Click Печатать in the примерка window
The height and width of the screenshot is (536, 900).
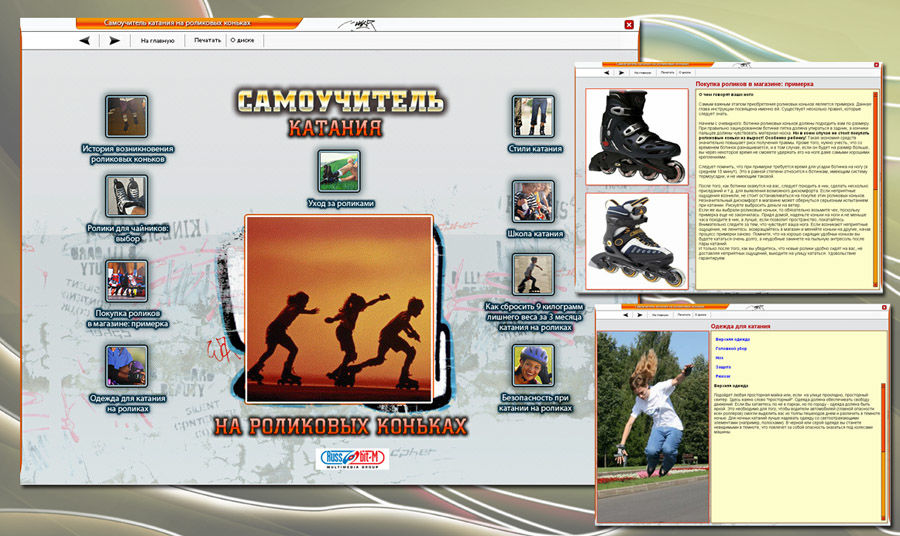[x=668, y=72]
